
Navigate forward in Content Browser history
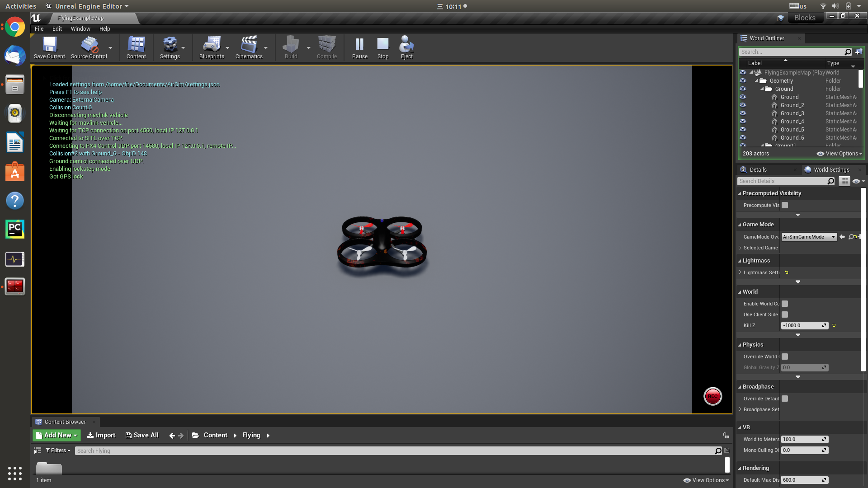tap(181, 436)
